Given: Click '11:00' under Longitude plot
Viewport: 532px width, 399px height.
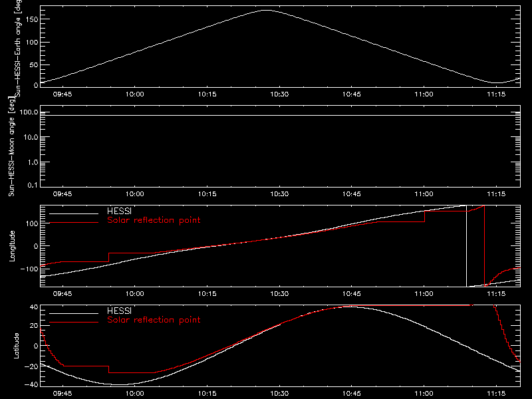Looking at the screenshot, I should [424, 294].
